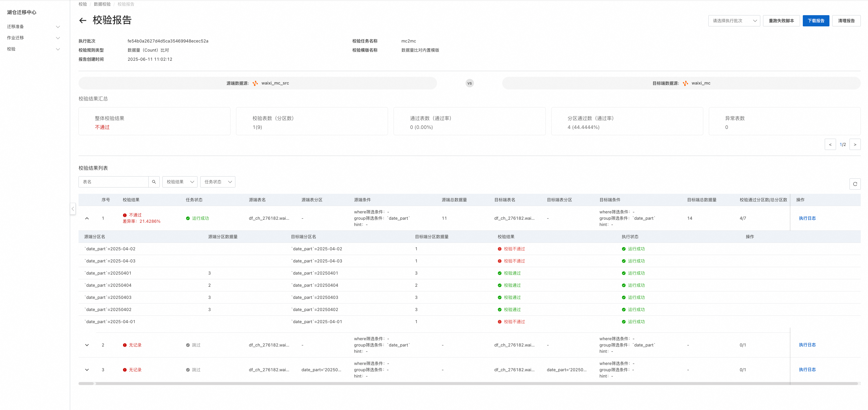Open the 请选择执行批次 dropdown
This screenshot has width=868, height=410.
coord(734,21)
